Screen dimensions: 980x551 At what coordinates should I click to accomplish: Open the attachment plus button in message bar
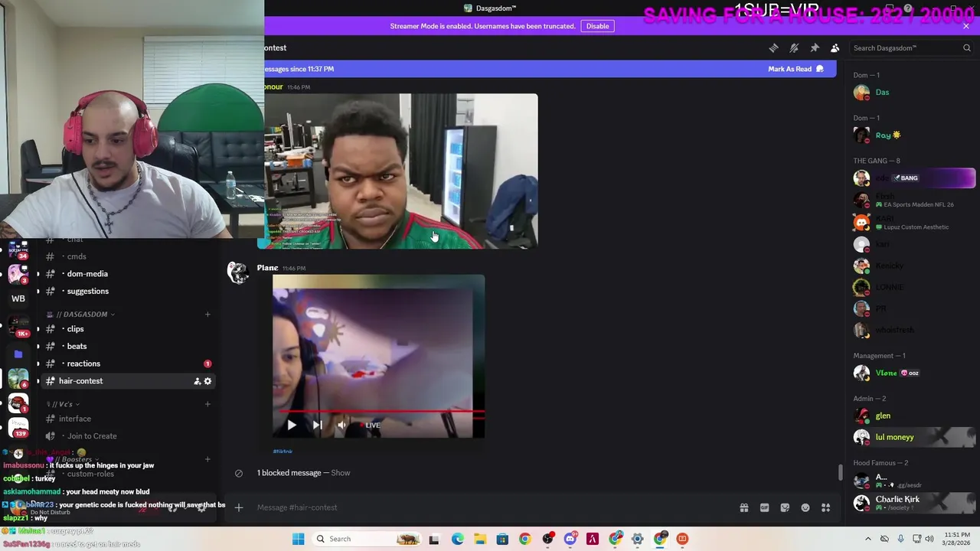click(239, 507)
